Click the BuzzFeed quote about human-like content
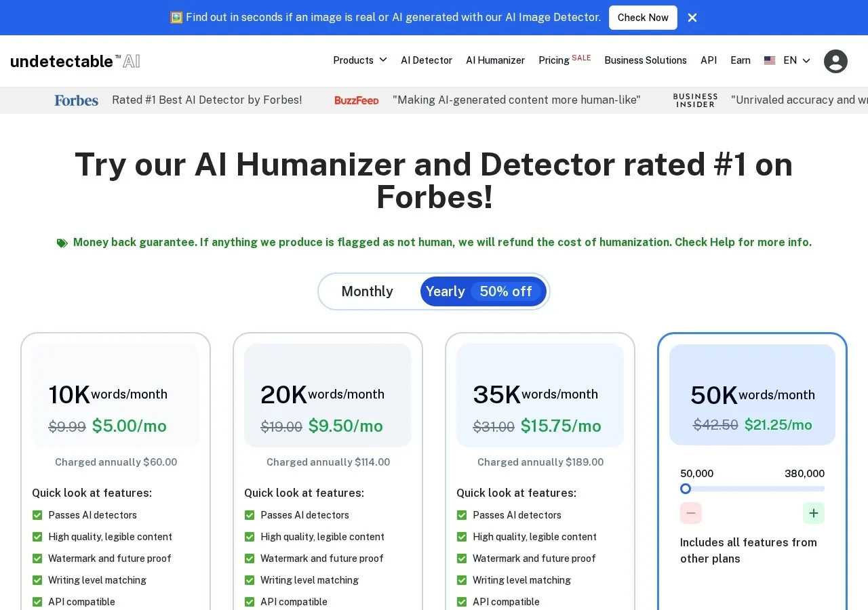The width and height of the screenshot is (868, 610). pyautogui.click(x=517, y=100)
